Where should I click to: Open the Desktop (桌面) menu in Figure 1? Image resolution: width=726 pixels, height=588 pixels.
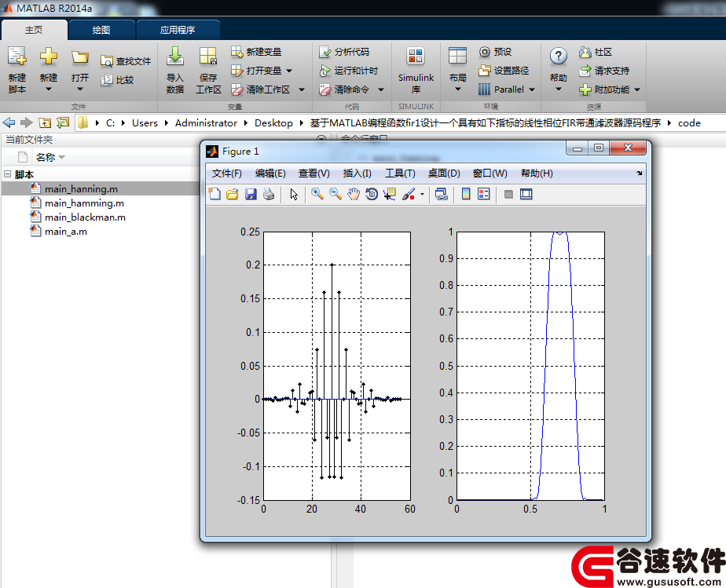[444, 173]
